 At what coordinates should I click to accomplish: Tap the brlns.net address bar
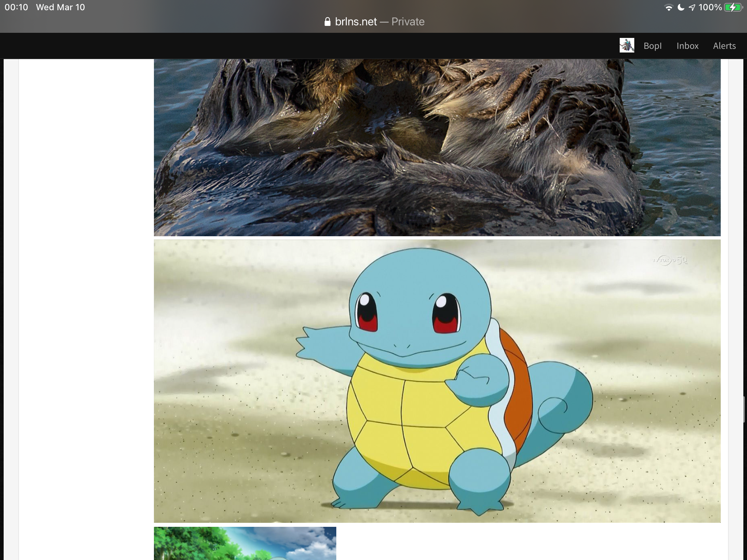(x=374, y=22)
